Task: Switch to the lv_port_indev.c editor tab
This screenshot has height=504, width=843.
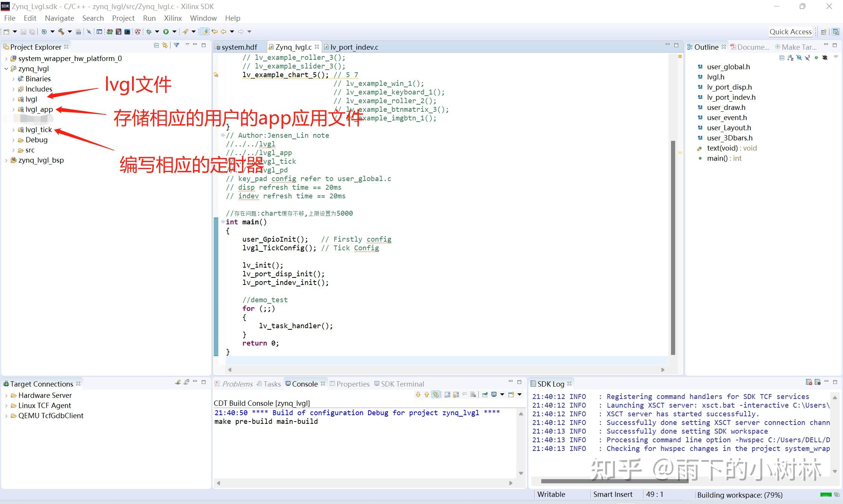Action: [x=354, y=47]
